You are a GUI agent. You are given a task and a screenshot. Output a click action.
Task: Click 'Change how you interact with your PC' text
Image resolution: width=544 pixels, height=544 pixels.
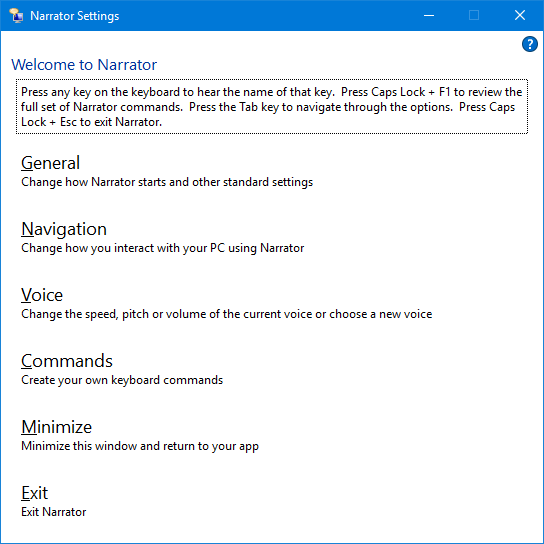(162, 248)
